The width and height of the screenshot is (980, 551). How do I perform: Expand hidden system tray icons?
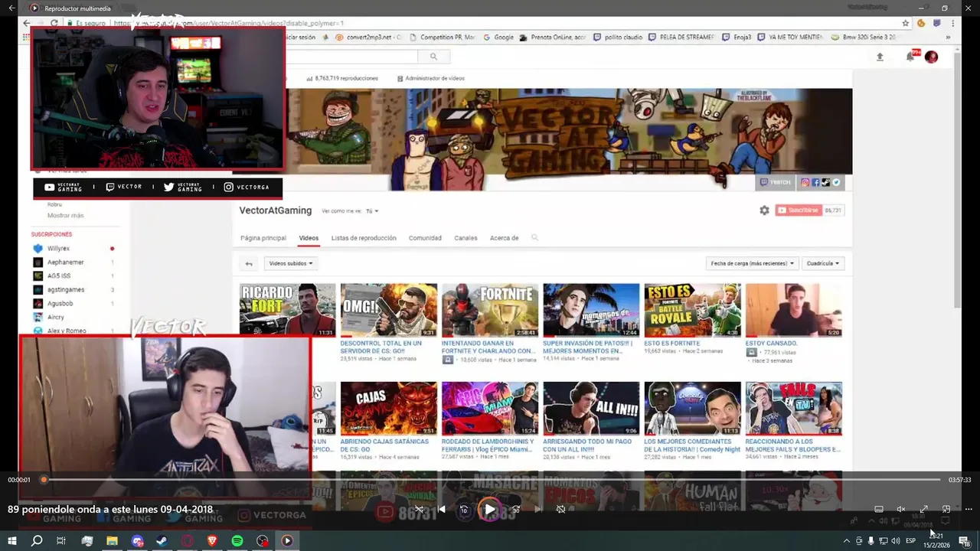click(x=847, y=541)
